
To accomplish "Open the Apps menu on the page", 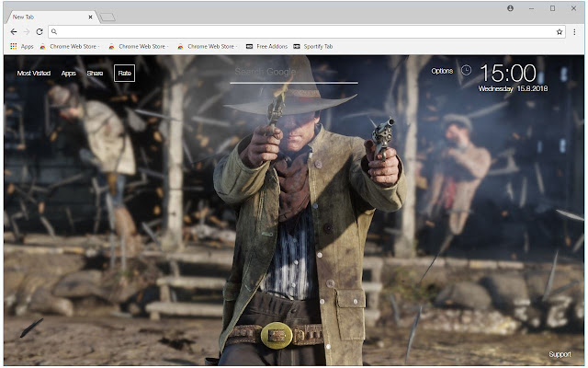I will 69,74.
